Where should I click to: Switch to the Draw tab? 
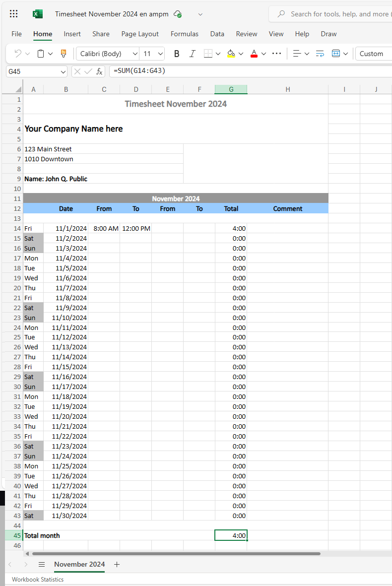(x=328, y=34)
